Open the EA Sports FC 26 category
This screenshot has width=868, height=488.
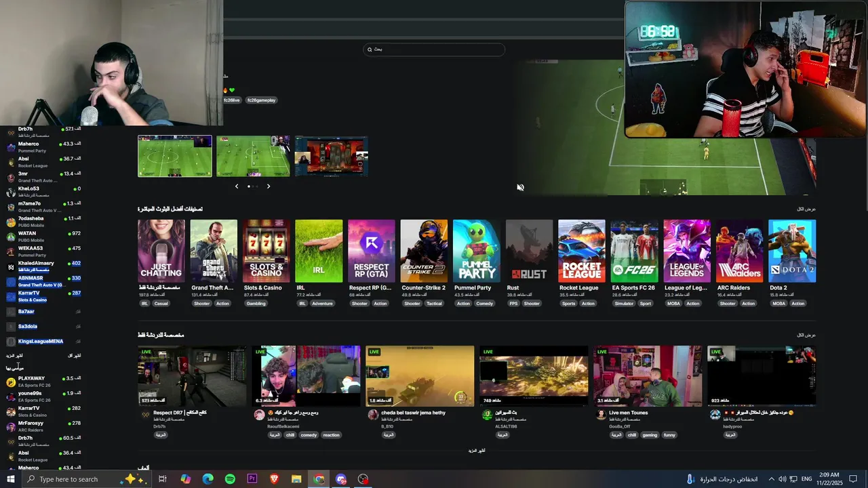634,251
